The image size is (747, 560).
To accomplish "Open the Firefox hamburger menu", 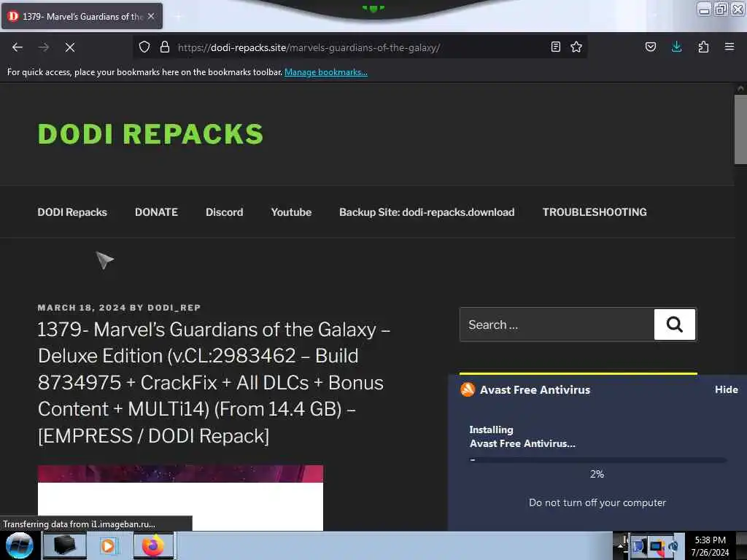I will coord(729,47).
